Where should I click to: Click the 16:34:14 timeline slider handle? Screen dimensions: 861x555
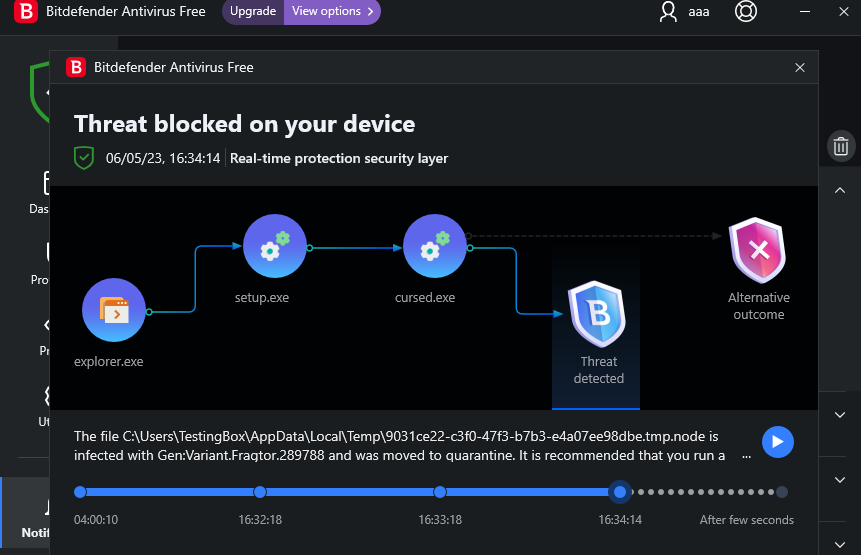(621, 492)
